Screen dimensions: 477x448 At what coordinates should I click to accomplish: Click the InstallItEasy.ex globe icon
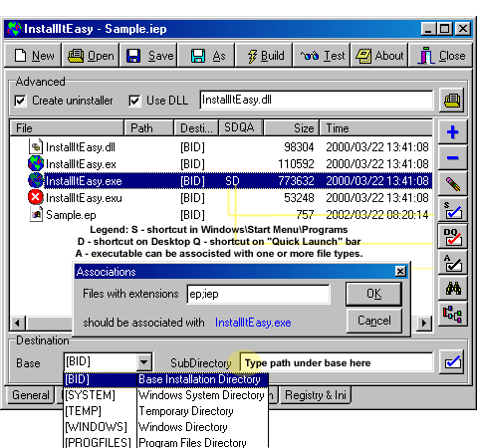coord(36,163)
